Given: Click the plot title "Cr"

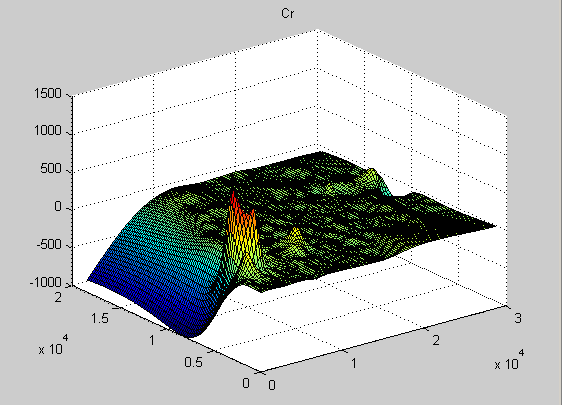Looking at the screenshot, I should pos(288,14).
